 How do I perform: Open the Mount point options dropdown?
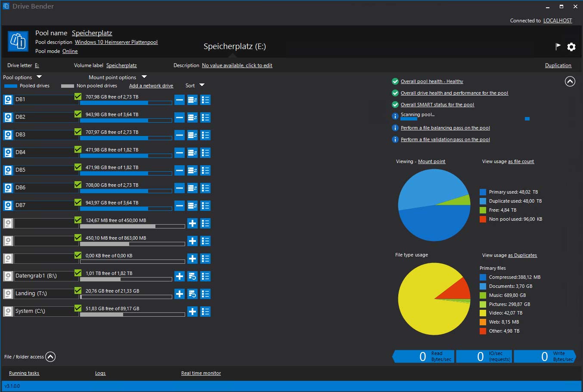[118, 77]
